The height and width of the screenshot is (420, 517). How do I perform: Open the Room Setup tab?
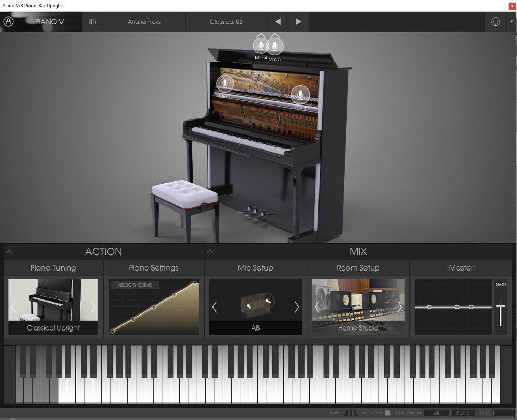(x=358, y=268)
